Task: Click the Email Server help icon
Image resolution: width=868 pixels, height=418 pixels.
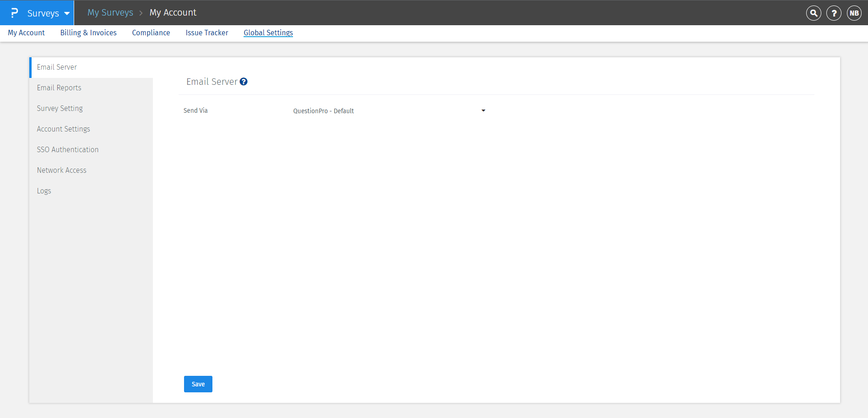Action: point(244,81)
